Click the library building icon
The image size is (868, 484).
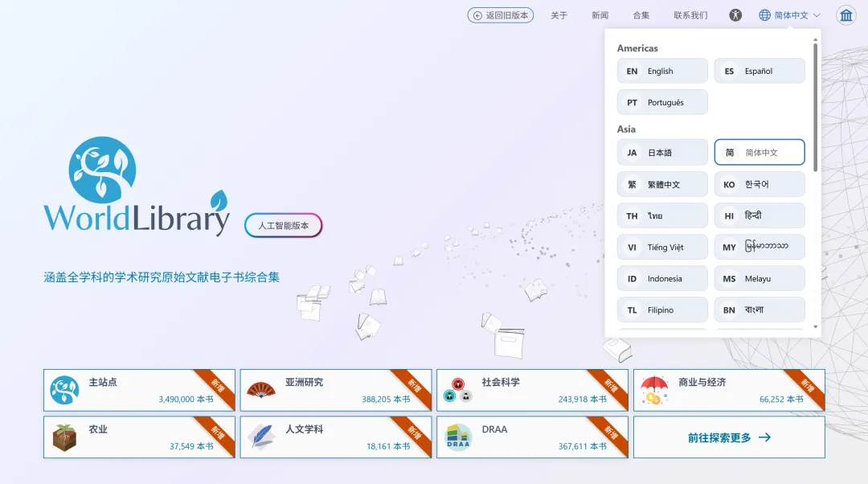click(845, 15)
